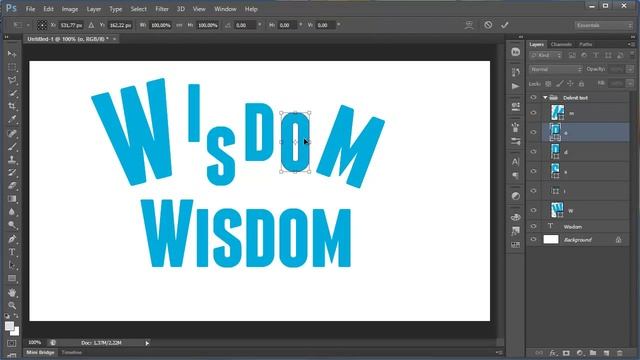640x360 pixels.
Task: Open the Normal blend mode dropdown
Action: click(556, 69)
